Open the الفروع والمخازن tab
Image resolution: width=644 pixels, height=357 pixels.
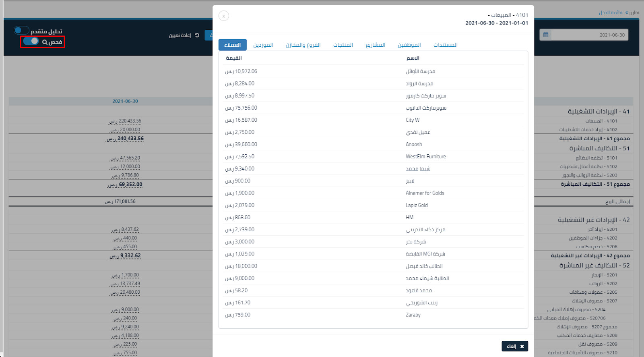pyautogui.click(x=303, y=45)
